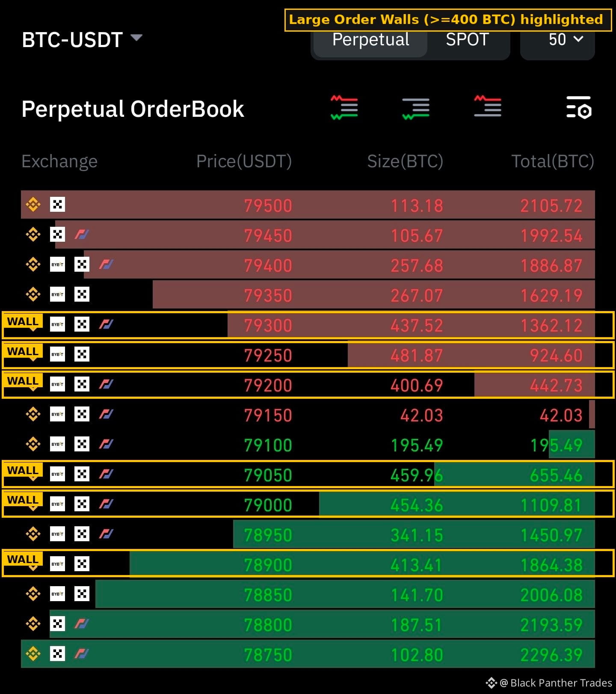The image size is (616, 694).
Task: Click the slashed exchange icon in the 79450 row
Action: [82, 234]
